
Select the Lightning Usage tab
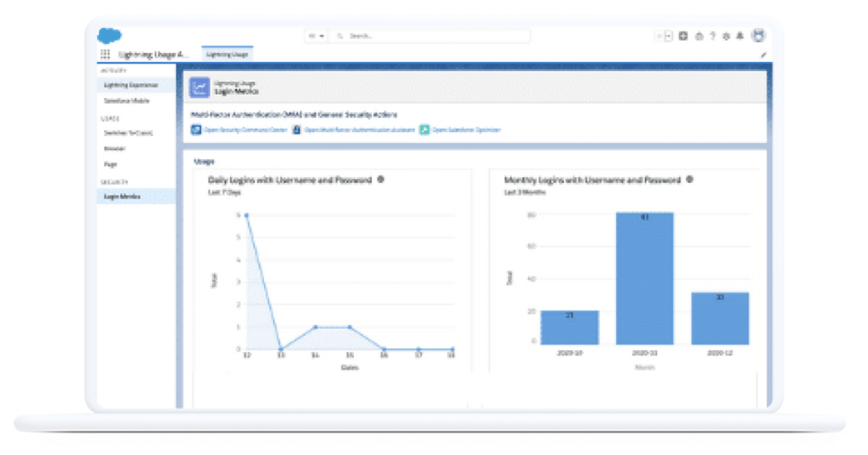tap(227, 54)
